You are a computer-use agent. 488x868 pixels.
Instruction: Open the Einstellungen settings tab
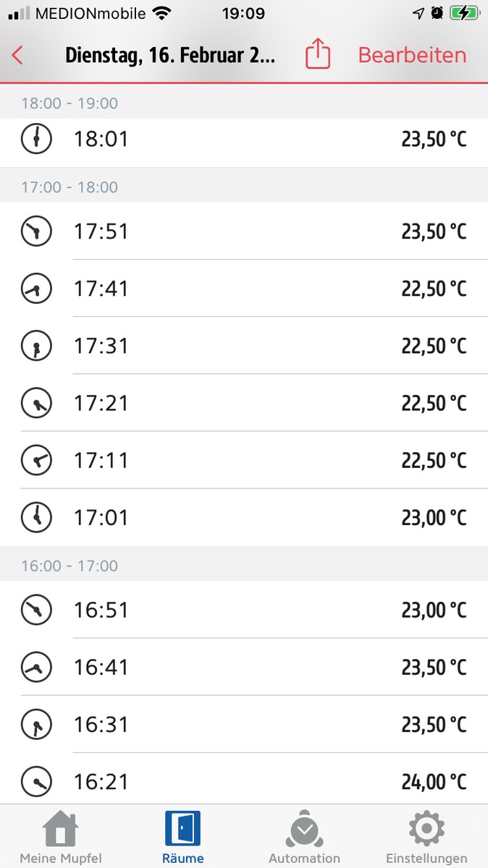click(426, 838)
